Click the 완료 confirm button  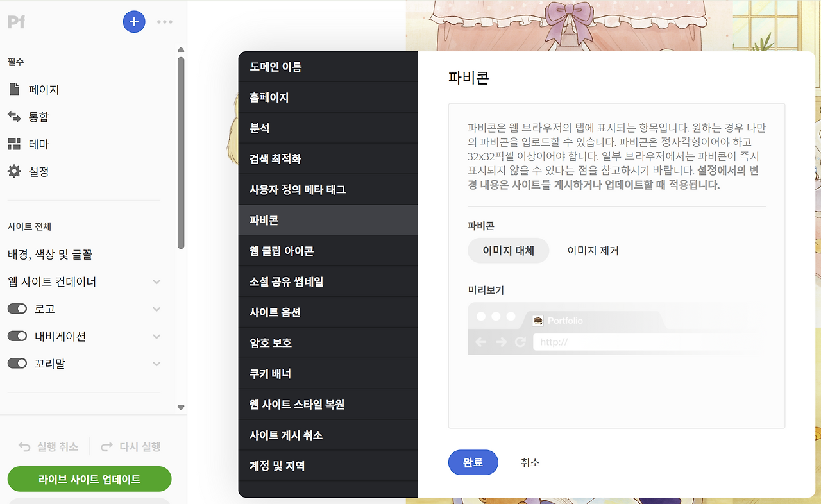[473, 462]
